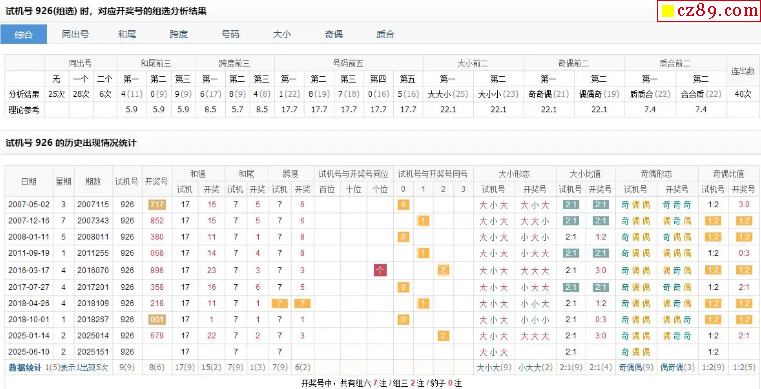Click the red 个 badge in 2016-03-17 row

click(x=380, y=270)
